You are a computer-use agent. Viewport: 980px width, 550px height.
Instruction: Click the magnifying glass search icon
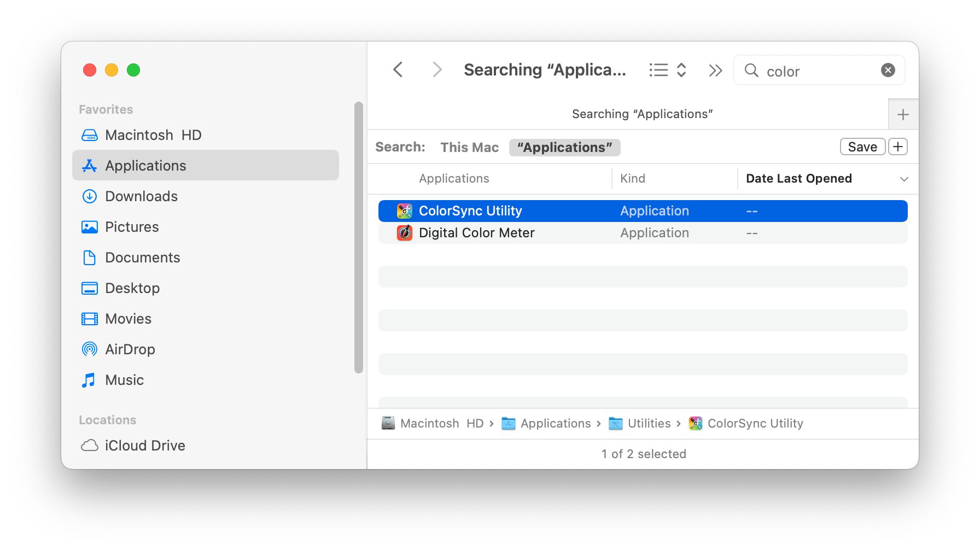[751, 71]
